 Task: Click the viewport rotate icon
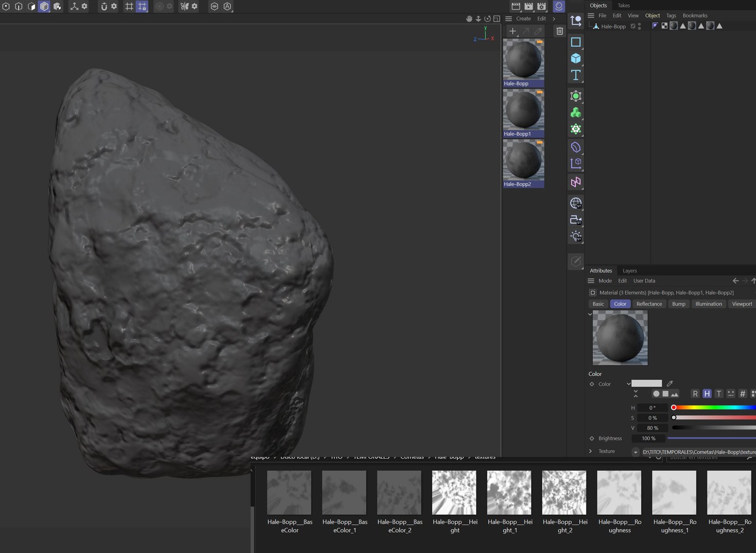coord(488,18)
